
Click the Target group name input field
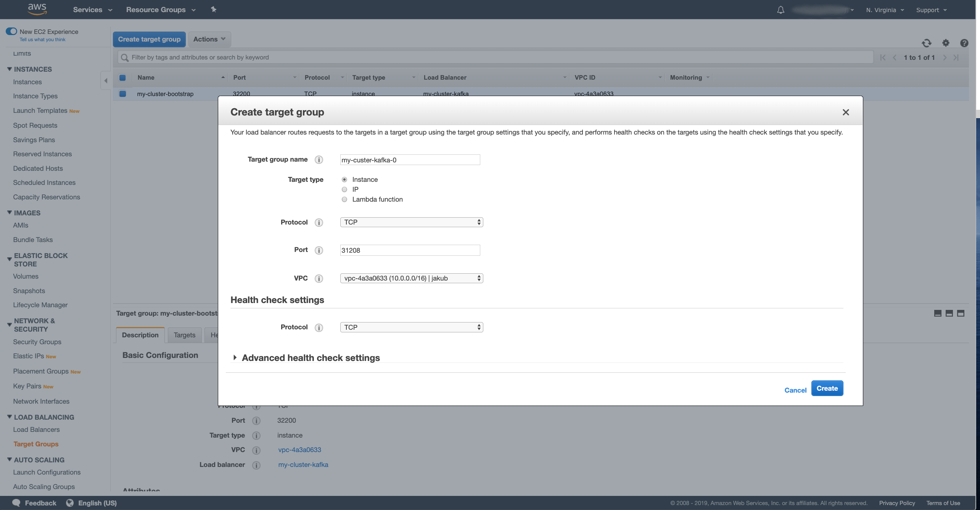pos(410,160)
